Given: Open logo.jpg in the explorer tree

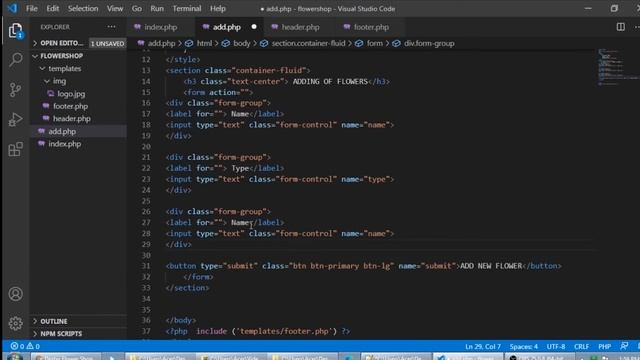Looking at the screenshot, I should (x=71, y=94).
